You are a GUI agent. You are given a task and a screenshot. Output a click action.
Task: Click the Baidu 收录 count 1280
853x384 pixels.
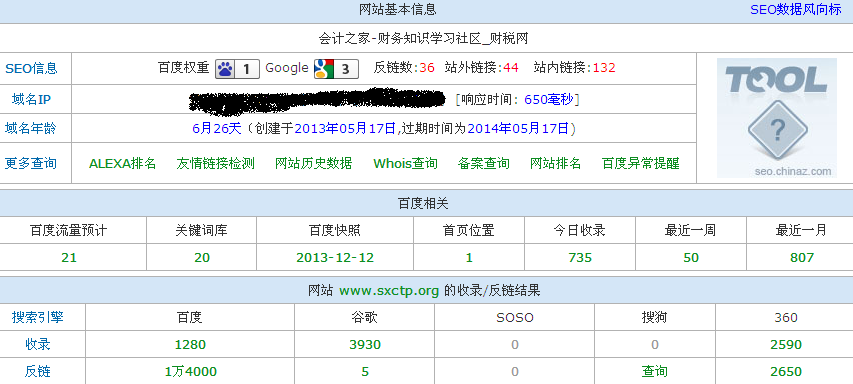pyautogui.click(x=190, y=345)
